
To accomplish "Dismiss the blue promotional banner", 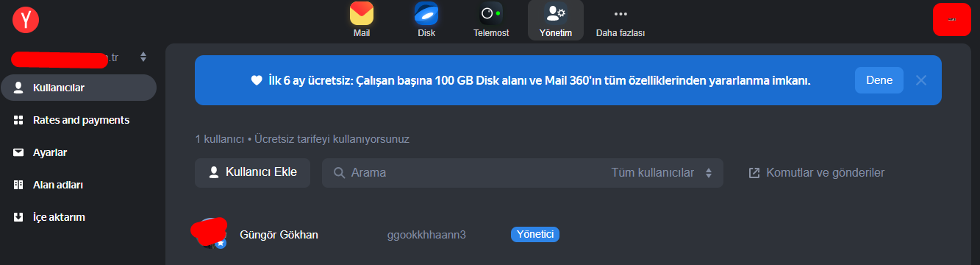I will [x=921, y=80].
